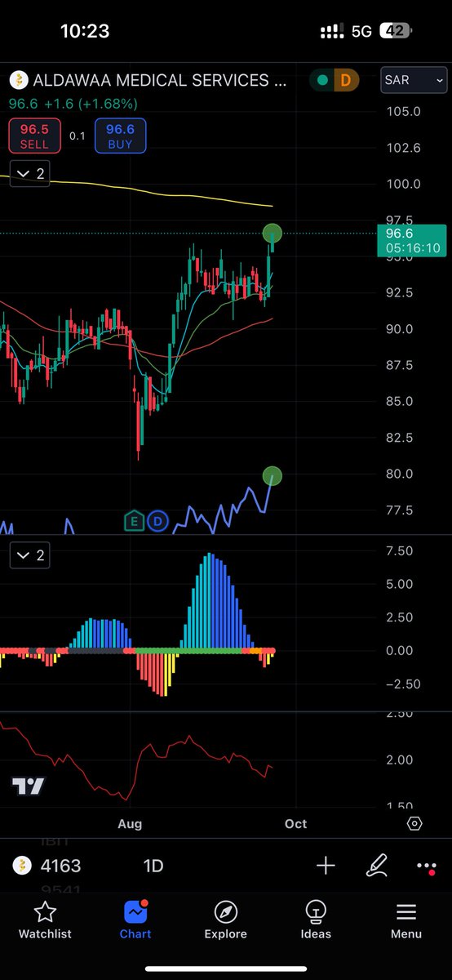Tap the blue BUY 96.6 button
The height and width of the screenshot is (980, 452).
(120, 136)
